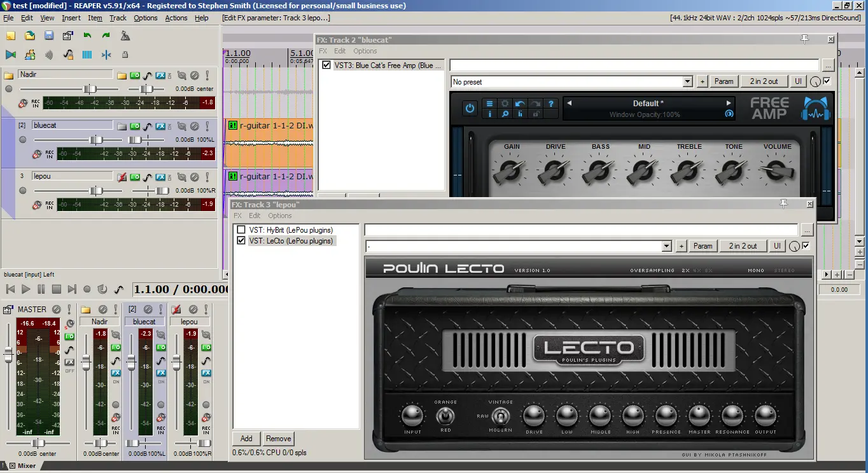The width and height of the screenshot is (868, 473).
Task: Open the I/O routing for the bluecat track
Action: coord(135,126)
